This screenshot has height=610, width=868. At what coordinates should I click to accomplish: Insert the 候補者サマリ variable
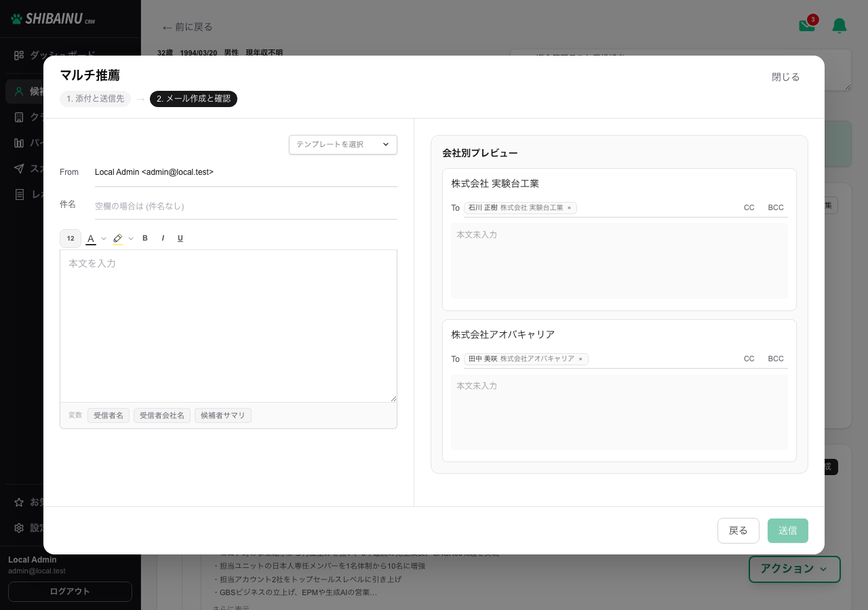click(223, 415)
